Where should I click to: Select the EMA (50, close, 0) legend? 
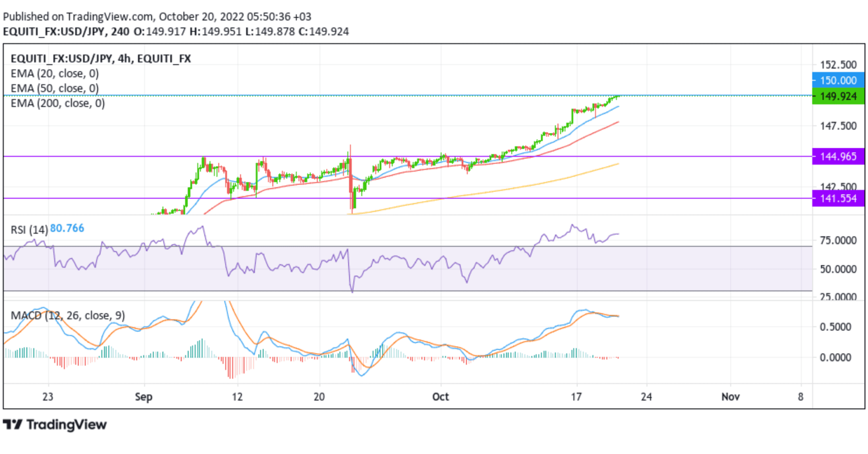click(x=55, y=88)
